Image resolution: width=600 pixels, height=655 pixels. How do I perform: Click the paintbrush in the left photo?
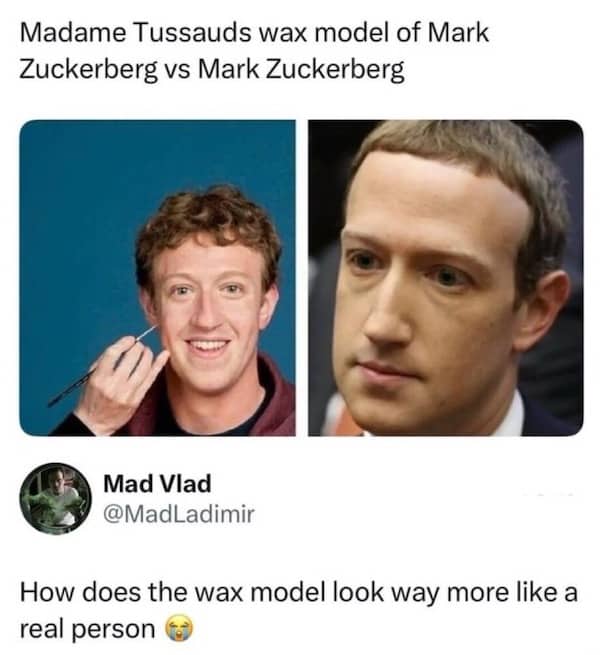[102, 367]
